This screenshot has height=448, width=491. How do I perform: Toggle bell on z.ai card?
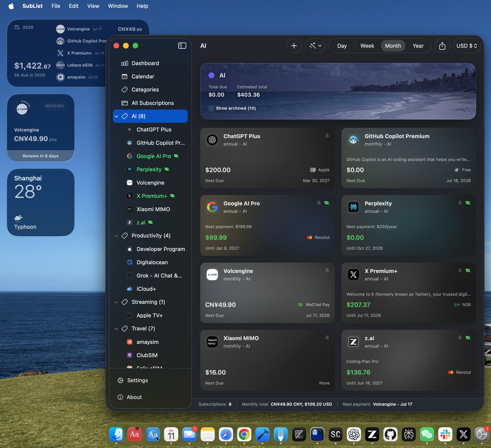(460, 338)
